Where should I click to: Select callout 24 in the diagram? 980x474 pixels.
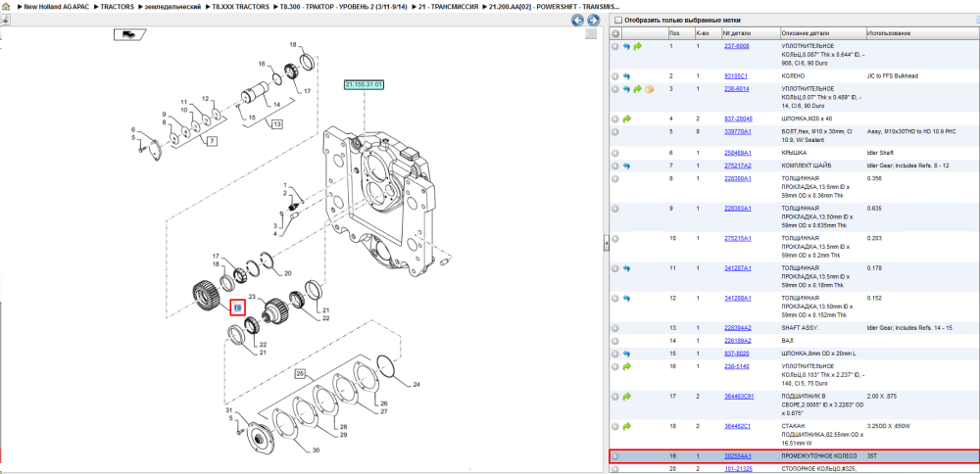[416, 385]
